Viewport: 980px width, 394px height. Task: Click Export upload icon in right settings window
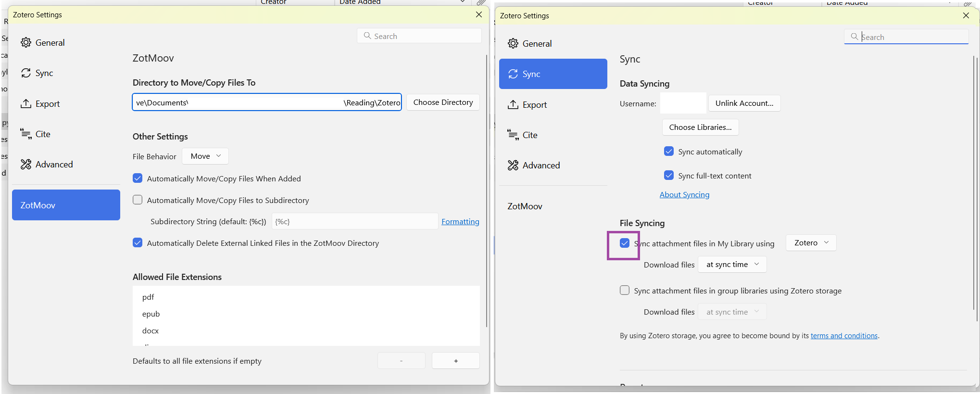513,105
